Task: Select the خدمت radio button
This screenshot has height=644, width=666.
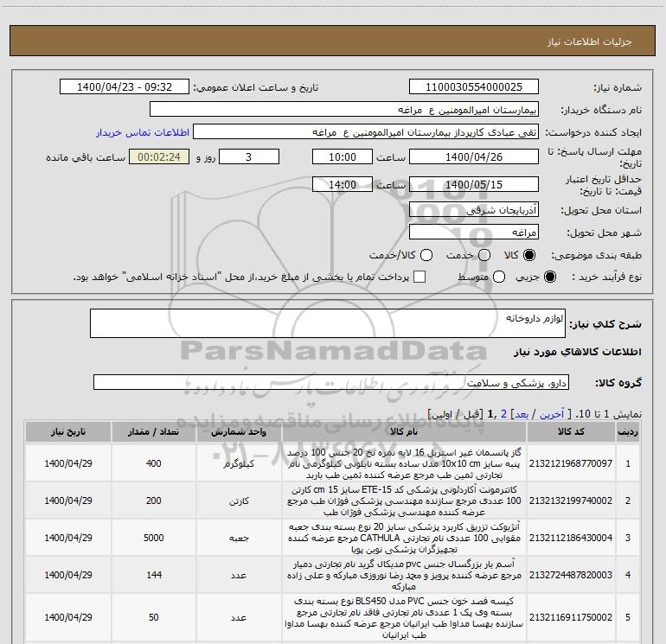Action: (x=484, y=255)
